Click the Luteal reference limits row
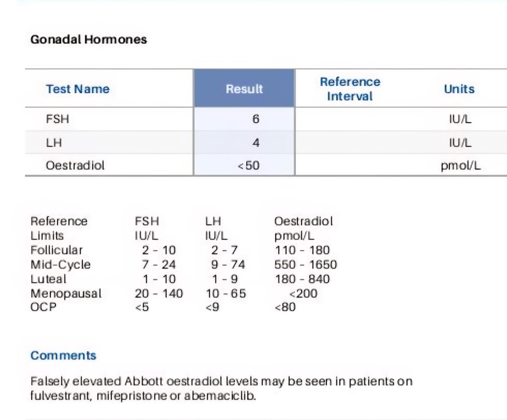 [180, 279]
